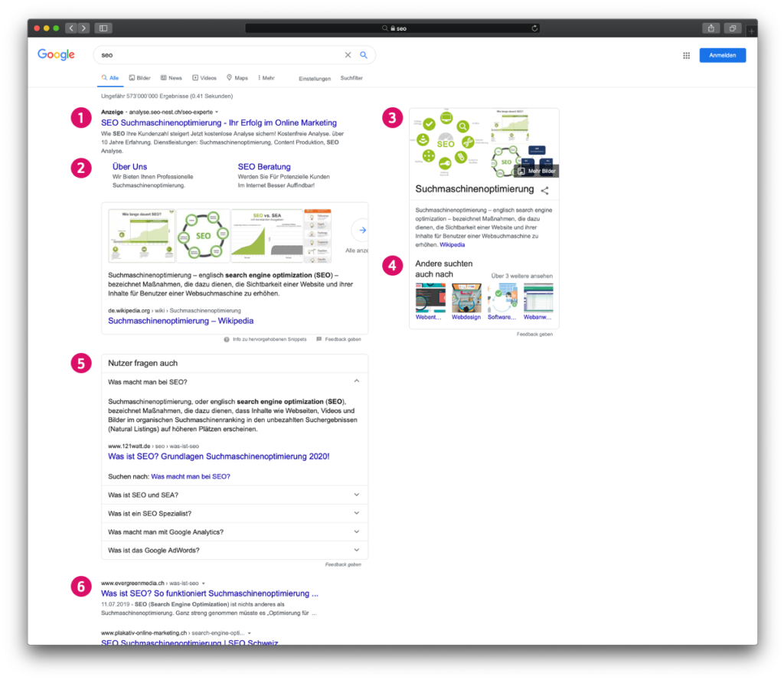Click the Google logo
The height and width of the screenshot is (680, 784).
pos(56,54)
